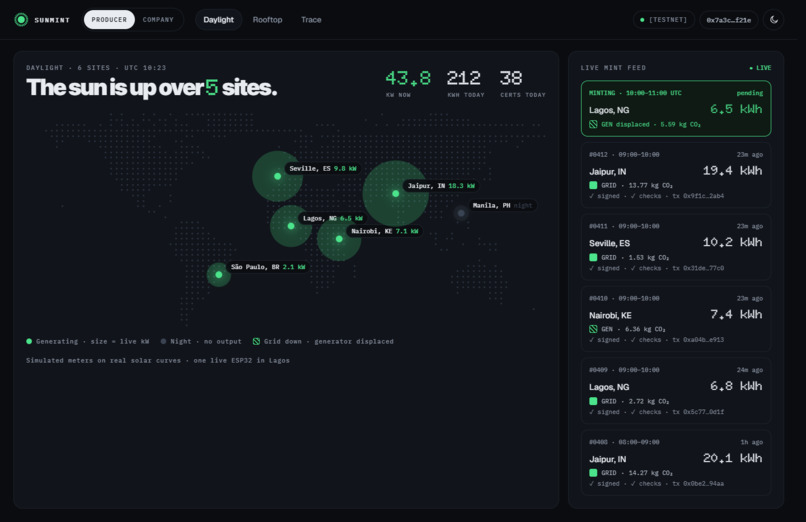
Task: Open wallet address 0x7a3c…f21e
Action: point(728,20)
